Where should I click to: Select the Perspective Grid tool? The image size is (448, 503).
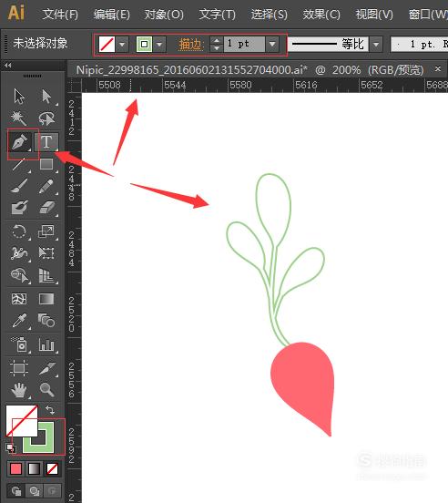click(x=46, y=275)
